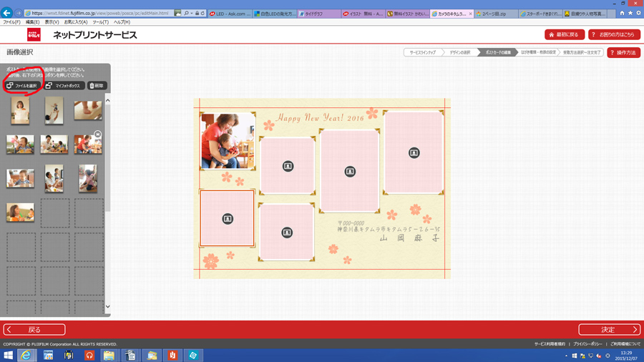Open the ファイル(F) menu
Image resolution: width=644 pixels, height=362 pixels.
click(12, 22)
